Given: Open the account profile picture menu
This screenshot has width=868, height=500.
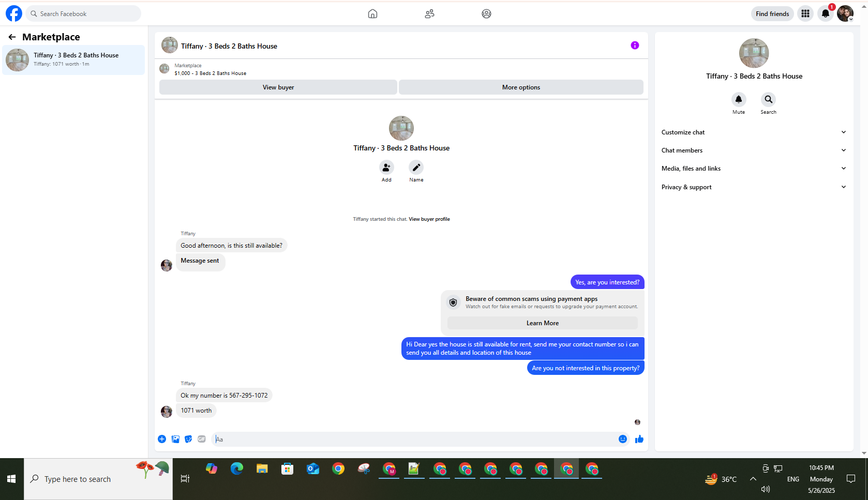Looking at the screenshot, I should point(845,14).
